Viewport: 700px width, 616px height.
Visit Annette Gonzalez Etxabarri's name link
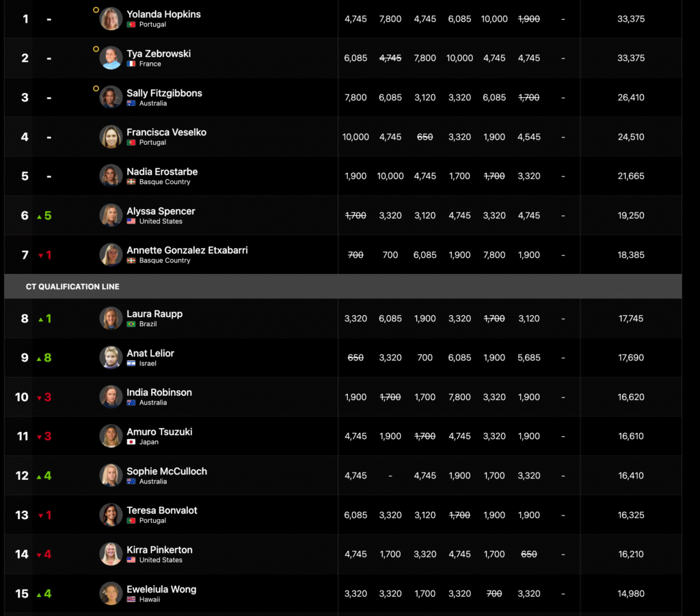point(187,250)
